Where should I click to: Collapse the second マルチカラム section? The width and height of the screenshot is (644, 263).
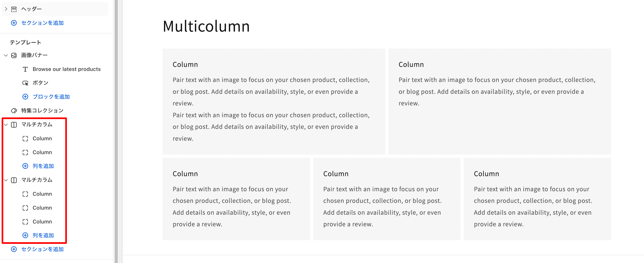coord(6,180)
